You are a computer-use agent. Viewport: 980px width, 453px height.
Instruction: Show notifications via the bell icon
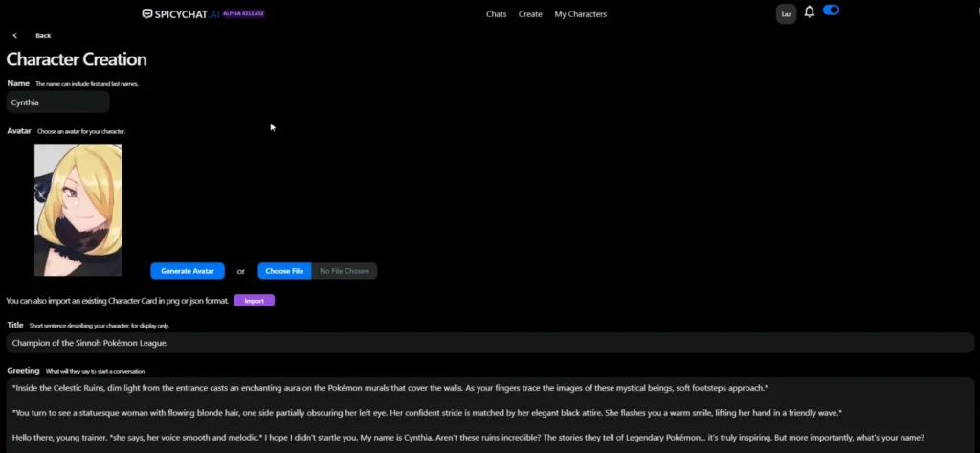click(x=810, y=12)
